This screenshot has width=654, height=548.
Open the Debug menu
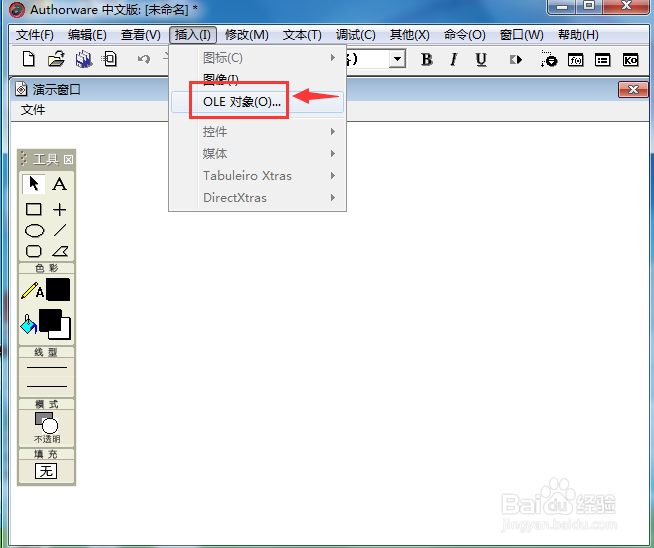[x=355, y=35]
